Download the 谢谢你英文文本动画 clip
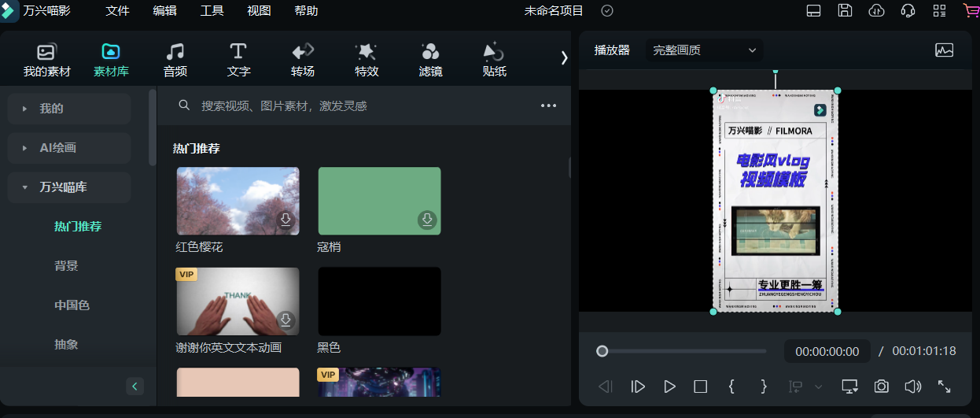The image size is (980, 418). (x=286, y=320)
